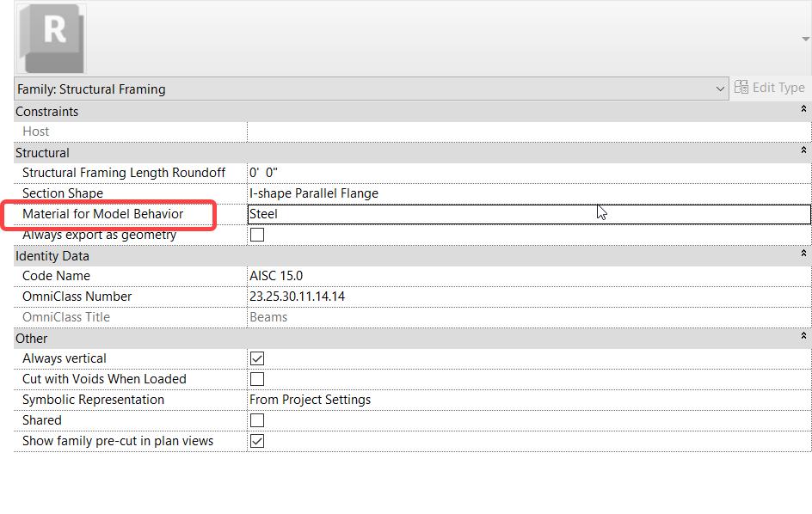
Task: Click the Code Name value AISC 15.0
Action: point(344,276)
